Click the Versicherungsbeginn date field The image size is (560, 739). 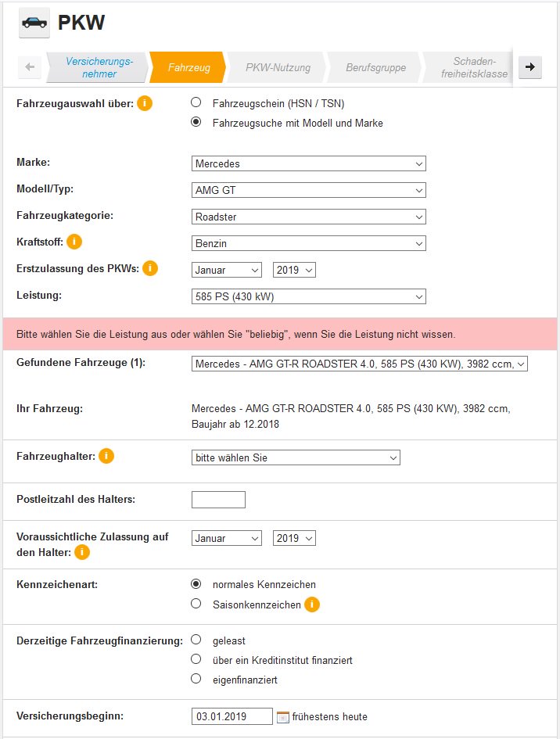point(232,716)
